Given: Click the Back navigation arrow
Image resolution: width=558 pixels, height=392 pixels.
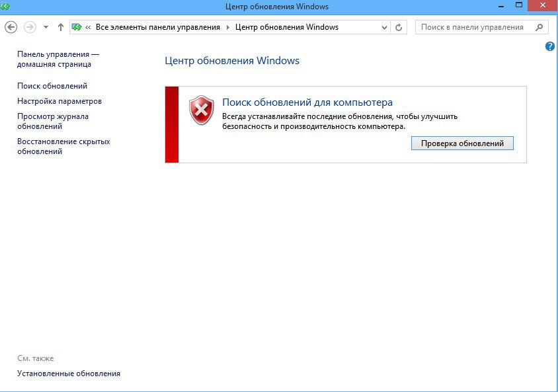Looking at the screenshot, I should pos(11,27).
